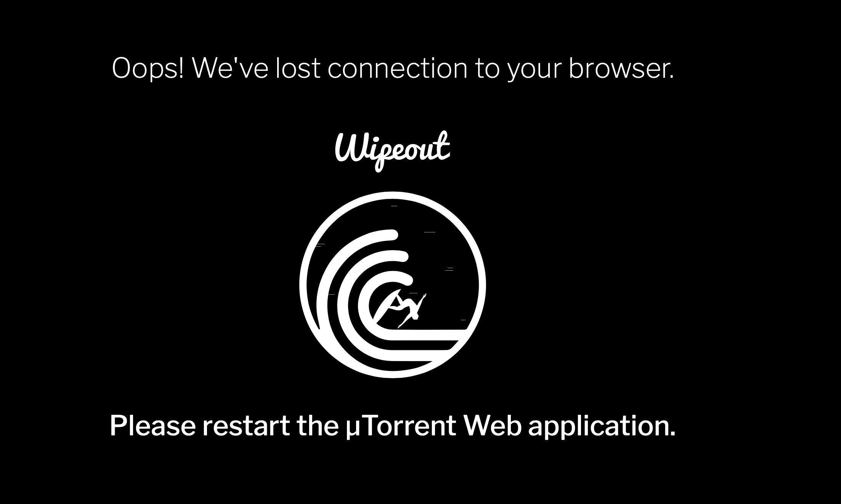Click the top curl of the outermost wave

coord(389,235)
